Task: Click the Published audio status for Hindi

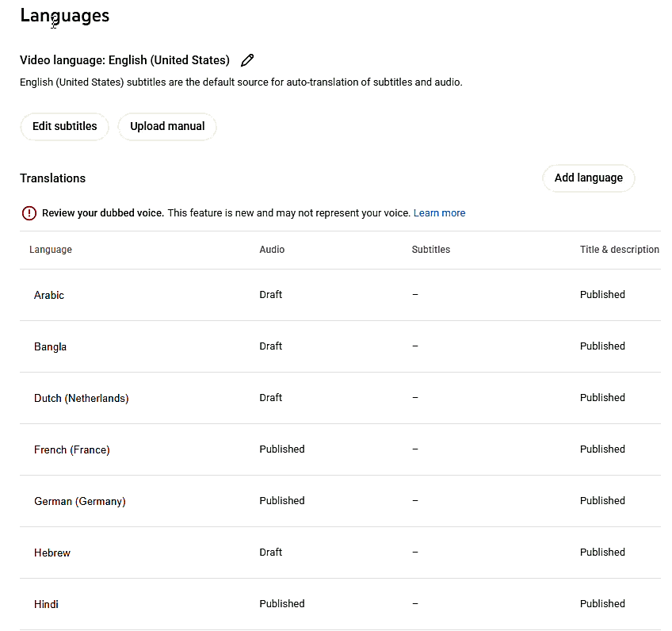Action: [x=281, y=603]
